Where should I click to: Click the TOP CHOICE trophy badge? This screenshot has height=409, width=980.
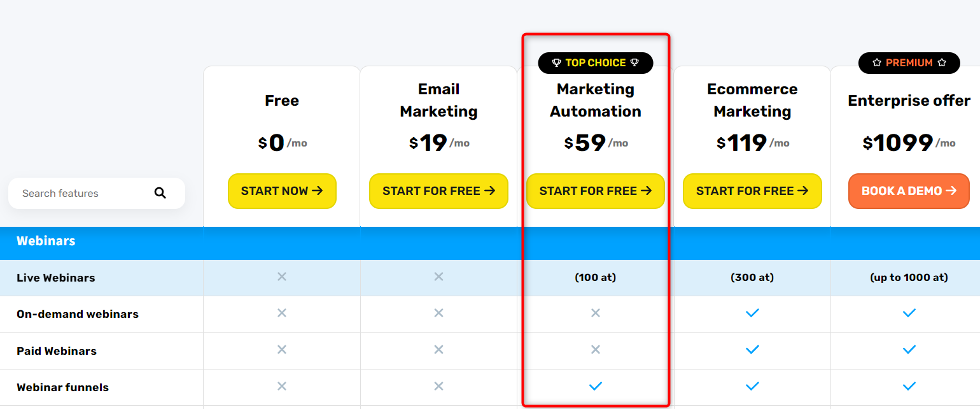596,63
